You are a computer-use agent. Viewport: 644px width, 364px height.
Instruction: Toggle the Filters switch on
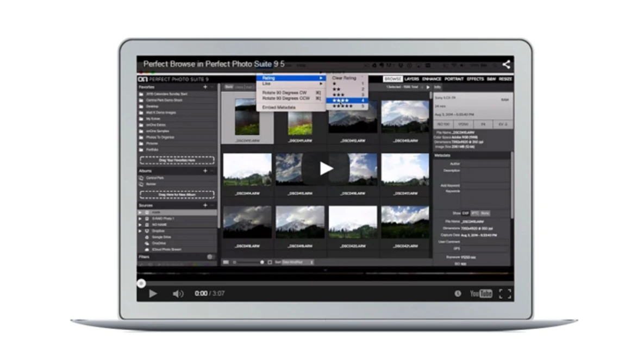pyautogui.click(x=211, y=257)
